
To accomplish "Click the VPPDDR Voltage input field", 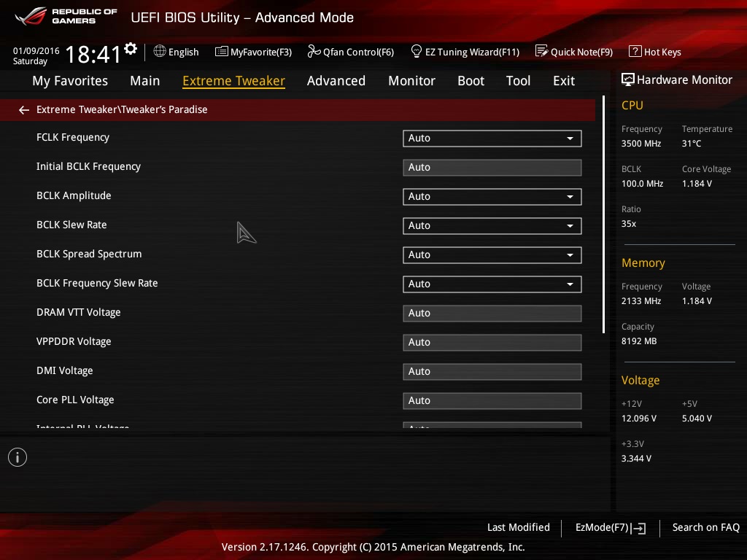I will click(492, 343).
